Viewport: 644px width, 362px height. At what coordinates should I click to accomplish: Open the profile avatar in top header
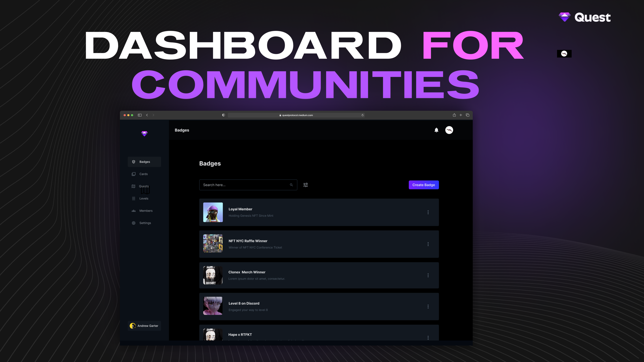[449, 130]
